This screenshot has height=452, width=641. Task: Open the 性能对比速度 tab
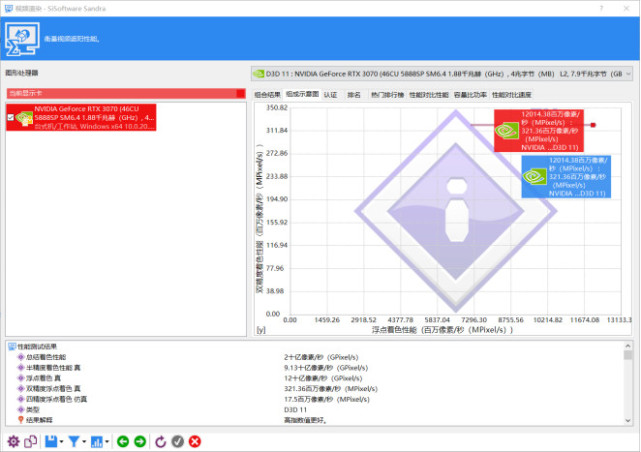[511, 95]
